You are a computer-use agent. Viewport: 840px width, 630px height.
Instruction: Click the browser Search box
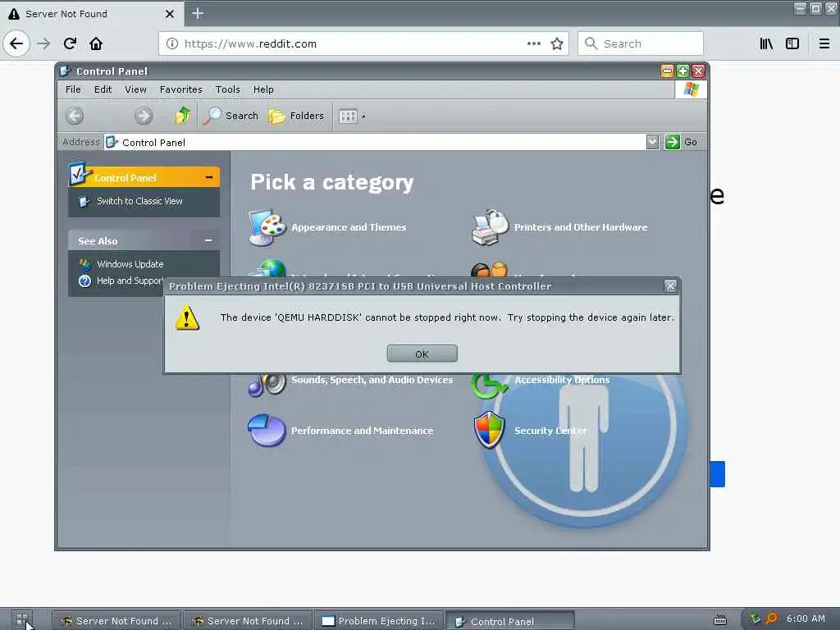click(x=640, y=43)
